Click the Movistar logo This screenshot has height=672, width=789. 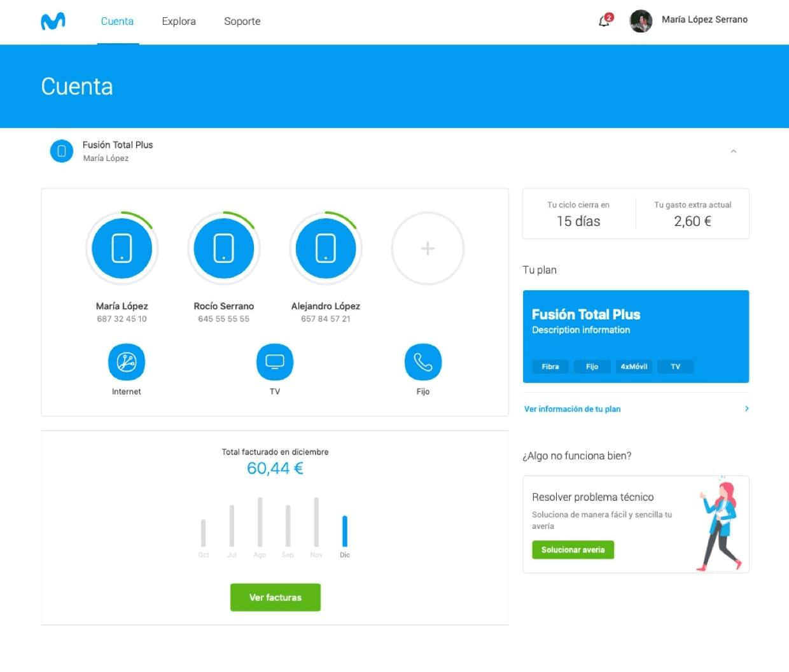click(53, 21)
